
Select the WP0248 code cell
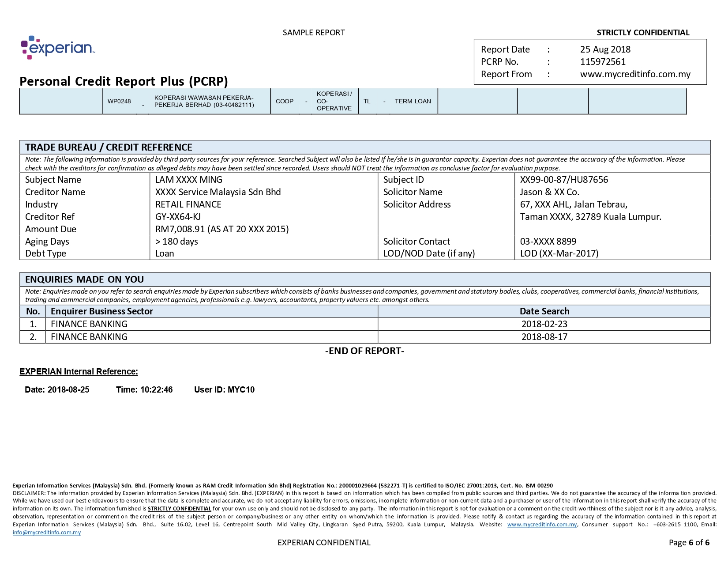(119, 101)
